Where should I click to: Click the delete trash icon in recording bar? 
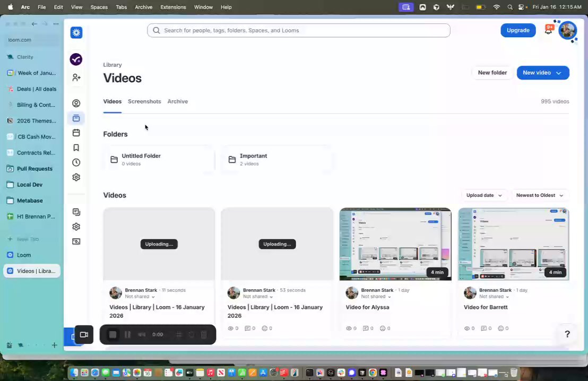tap(204, 334)
